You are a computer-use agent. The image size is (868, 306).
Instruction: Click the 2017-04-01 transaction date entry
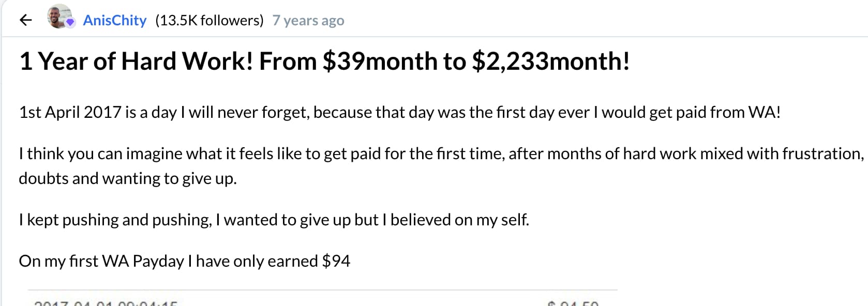(x=103, y=303)
